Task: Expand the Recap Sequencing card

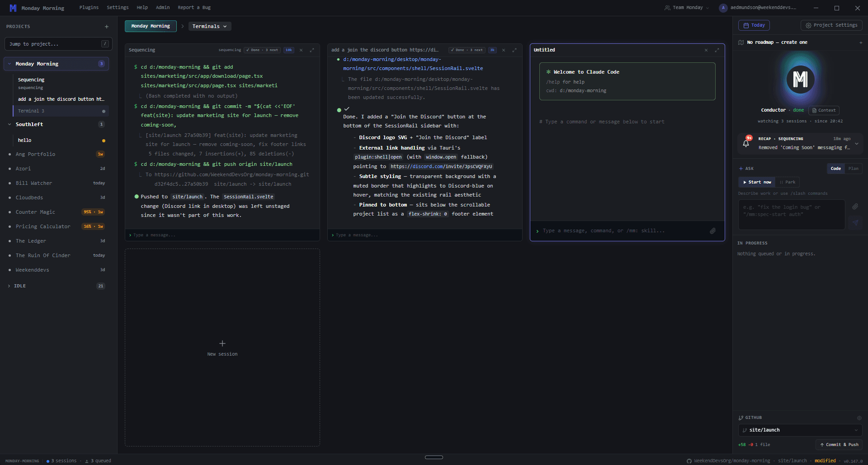Action: [x=857, y=144]
